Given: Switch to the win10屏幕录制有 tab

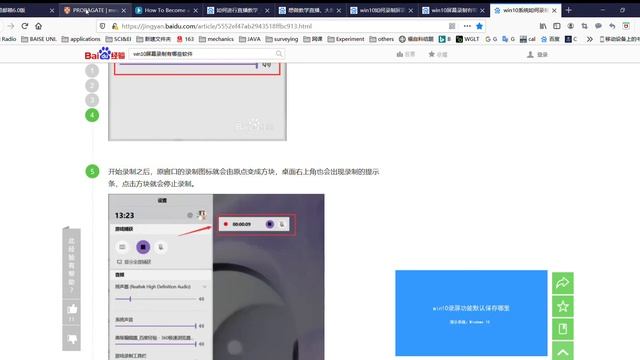Looking at the screenshot, I should (x=453, y=10).
